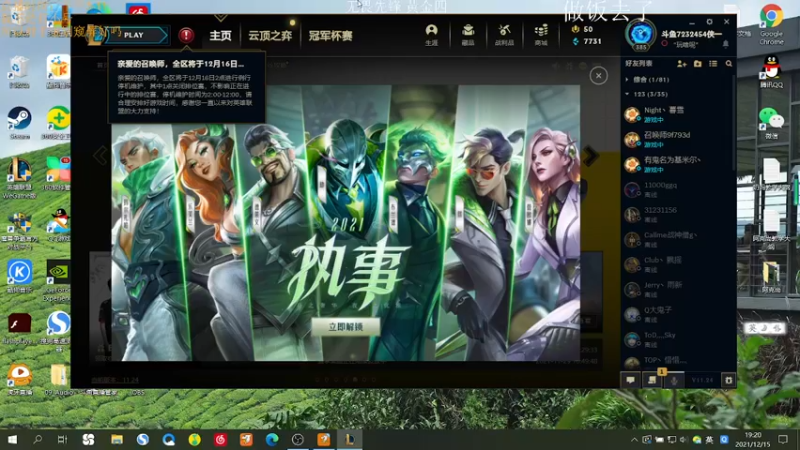Select offline friend 11000ggq

[x=676, y=189]
